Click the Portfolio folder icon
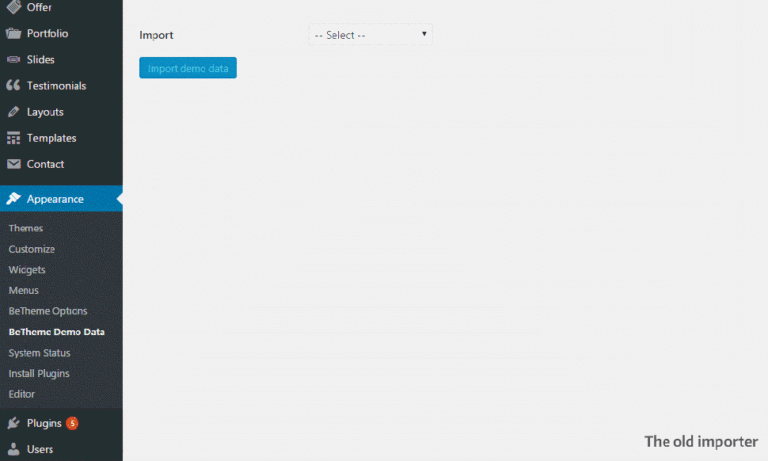 13,33
